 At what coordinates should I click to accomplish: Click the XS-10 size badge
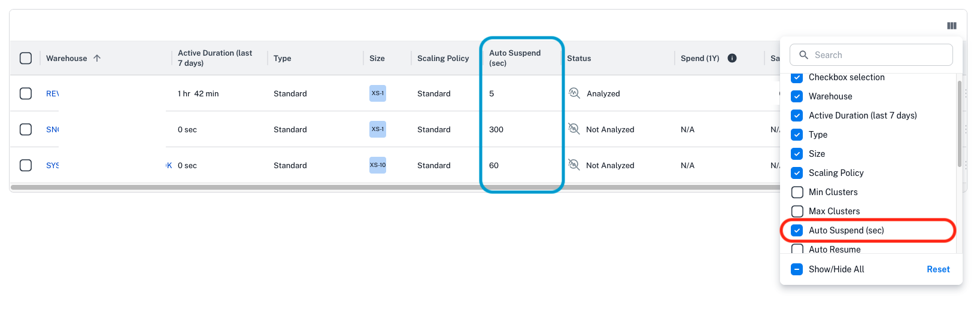[377, 165]
